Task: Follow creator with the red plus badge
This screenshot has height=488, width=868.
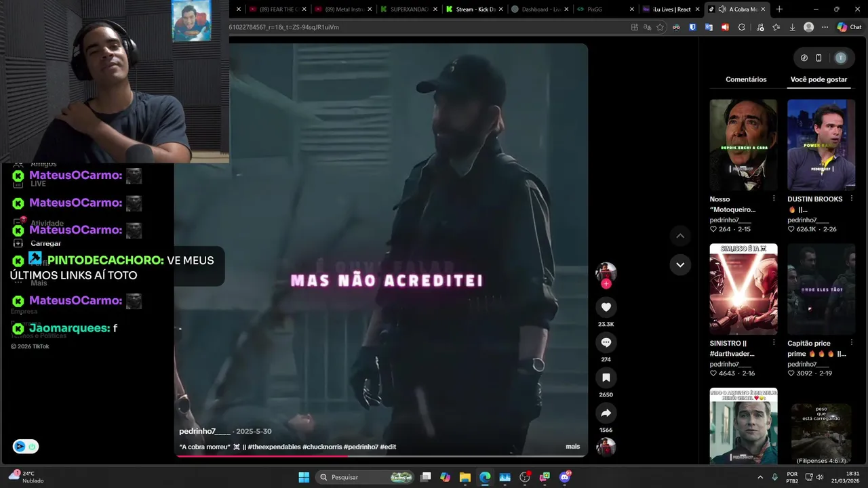Action: 606,284
